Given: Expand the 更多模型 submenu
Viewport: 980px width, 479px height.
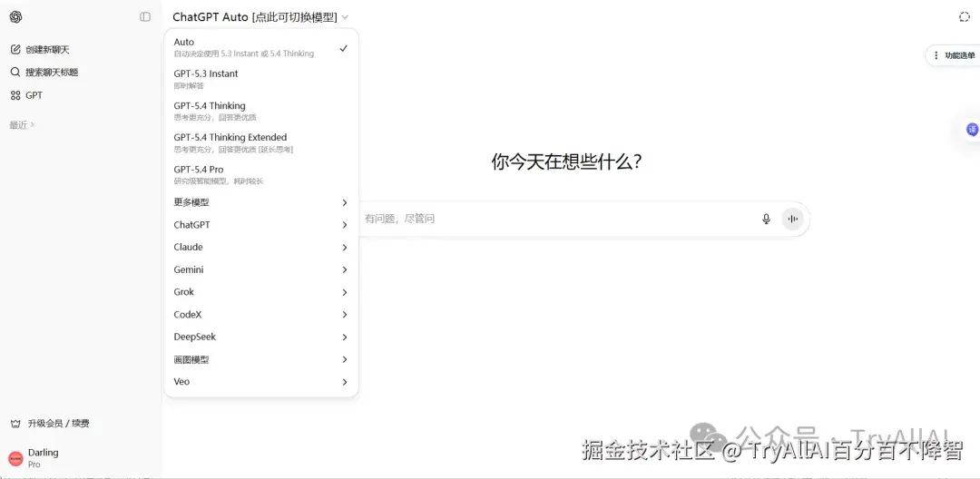Looking at the screenshot, I should [x=260, y=202].
